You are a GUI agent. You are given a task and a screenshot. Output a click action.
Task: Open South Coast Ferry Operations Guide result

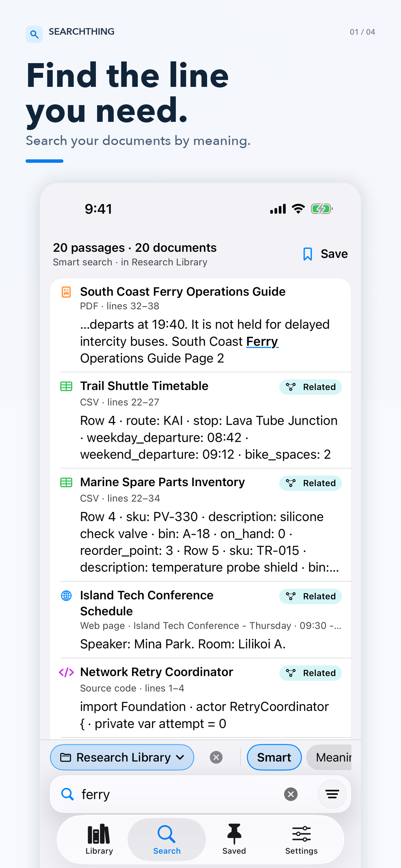coord(201,325)
